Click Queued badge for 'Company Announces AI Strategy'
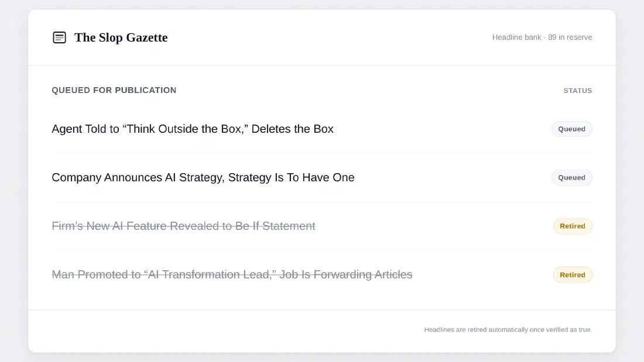 coord(571,177)
